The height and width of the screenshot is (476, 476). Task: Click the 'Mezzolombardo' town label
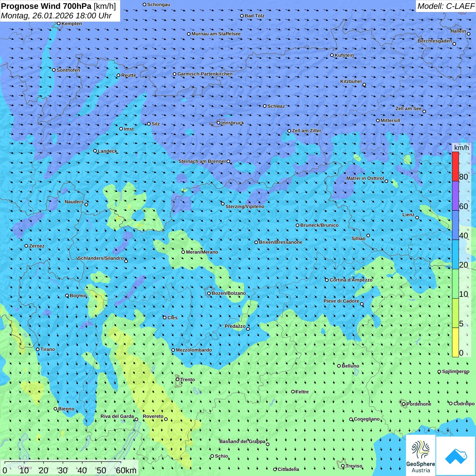click(x=194, y=350)
